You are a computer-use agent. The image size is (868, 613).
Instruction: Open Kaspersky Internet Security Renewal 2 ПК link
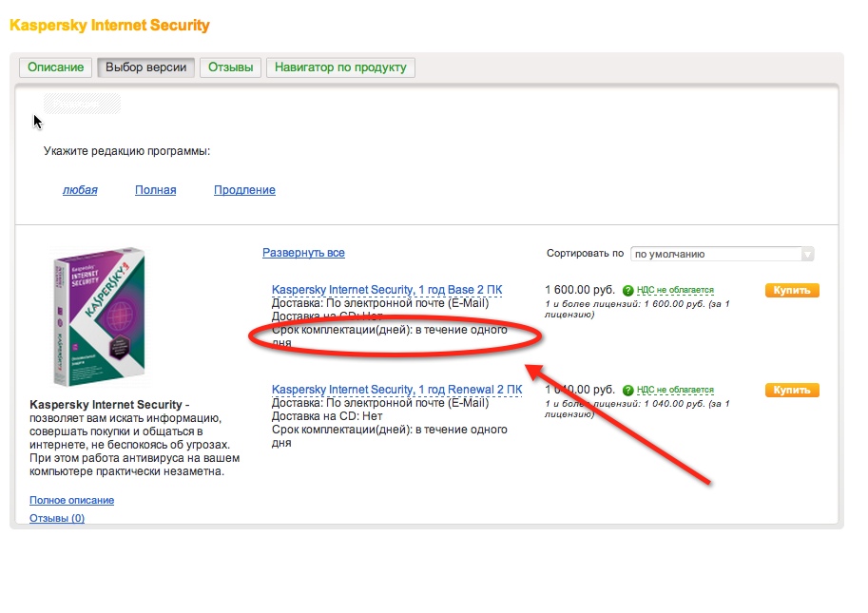[396, 390]
